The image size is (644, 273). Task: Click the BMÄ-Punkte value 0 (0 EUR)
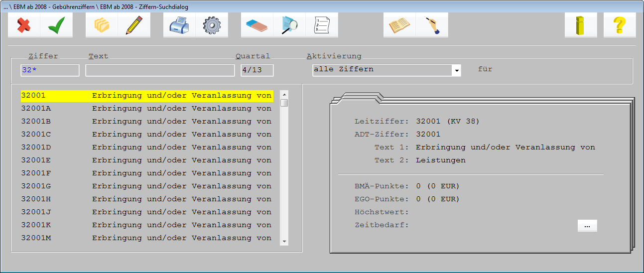pyautogui.click(x=438, y=186)
